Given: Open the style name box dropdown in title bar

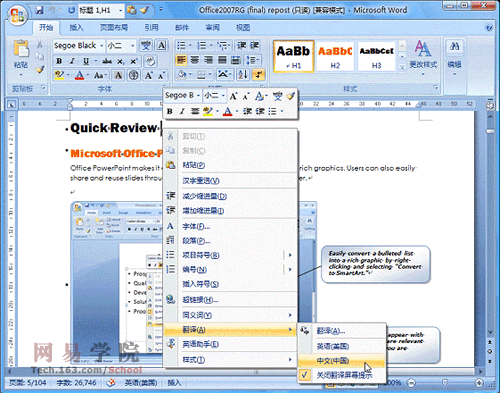Looking at the screenshot, I should click(120, 10).
